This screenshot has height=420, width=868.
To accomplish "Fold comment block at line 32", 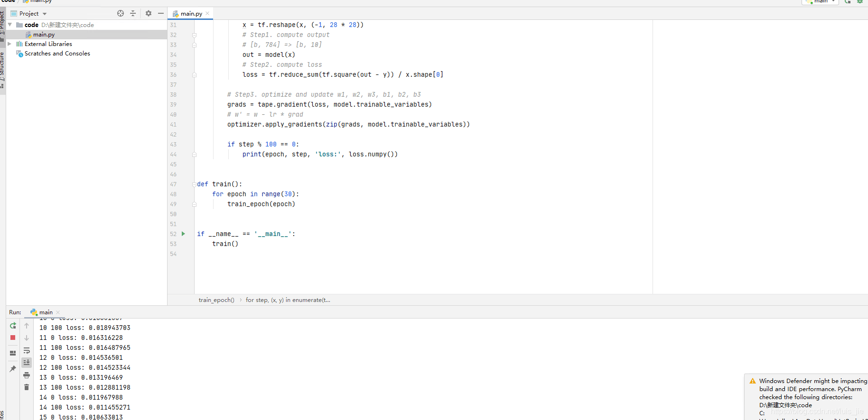I will click(x=194, y=35).
